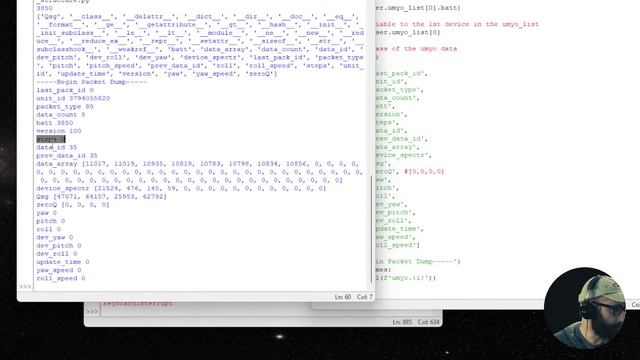
Task: Click the 'roll_speed 0' output line
Action: click(61, 278)
